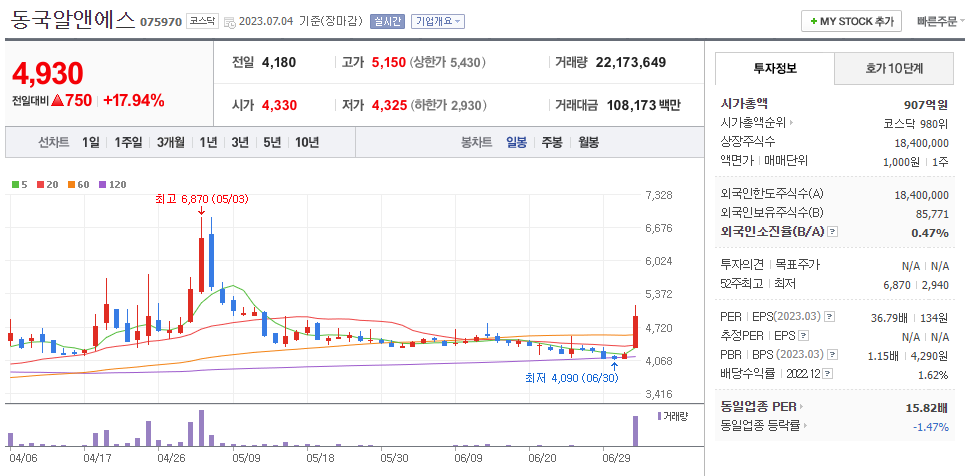Click the 실시간 button
The height and width of the screenshot is (476, 967).
pos(387,21)
